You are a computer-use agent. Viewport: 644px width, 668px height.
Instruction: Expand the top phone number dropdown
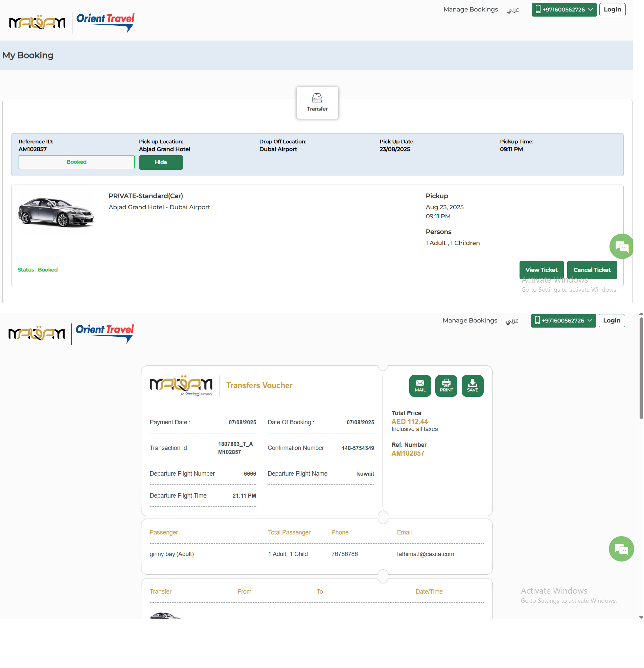point(563,9)
